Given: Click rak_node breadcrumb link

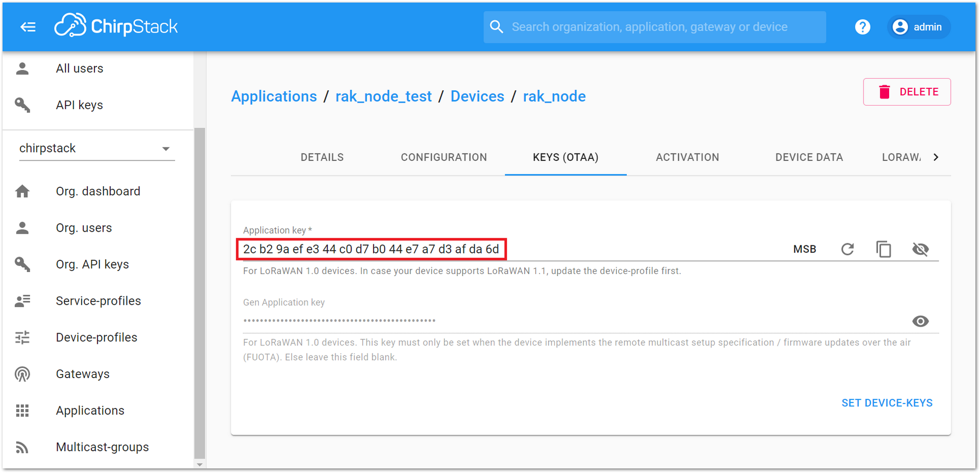Looking at the screenshot, I should tap(554, 96).
